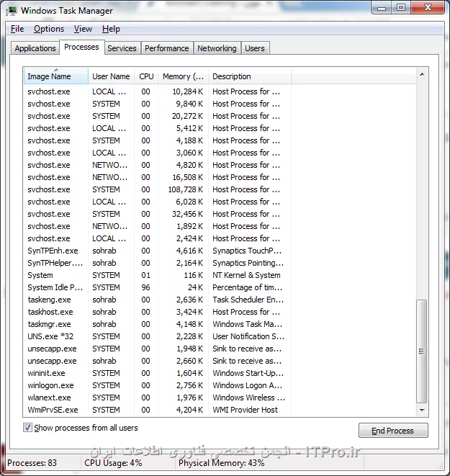Screen dimensions: 450x476
Task: Select the svchost.exe row using 20,272 K
Action: point(157,116)
